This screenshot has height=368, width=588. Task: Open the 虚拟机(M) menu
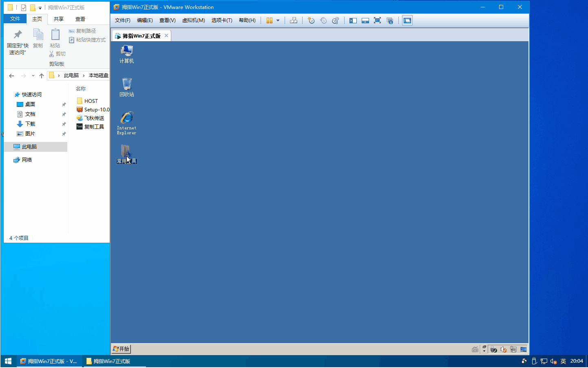coord(193,20)
